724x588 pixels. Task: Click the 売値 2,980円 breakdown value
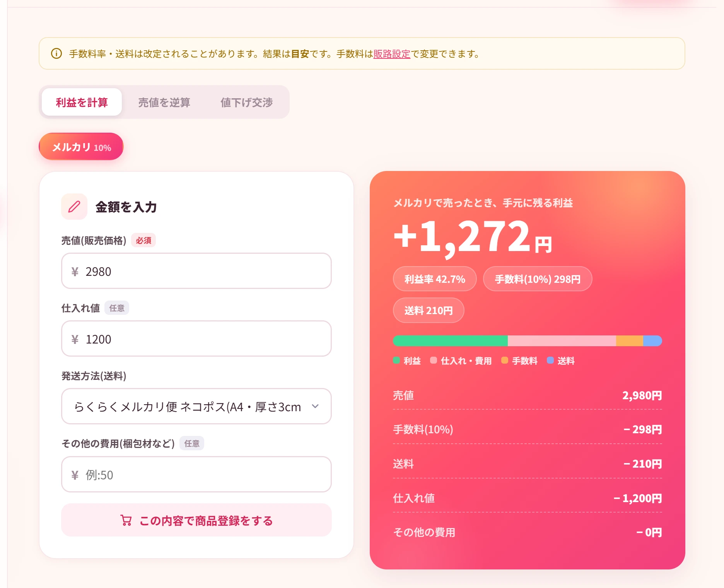642,395
